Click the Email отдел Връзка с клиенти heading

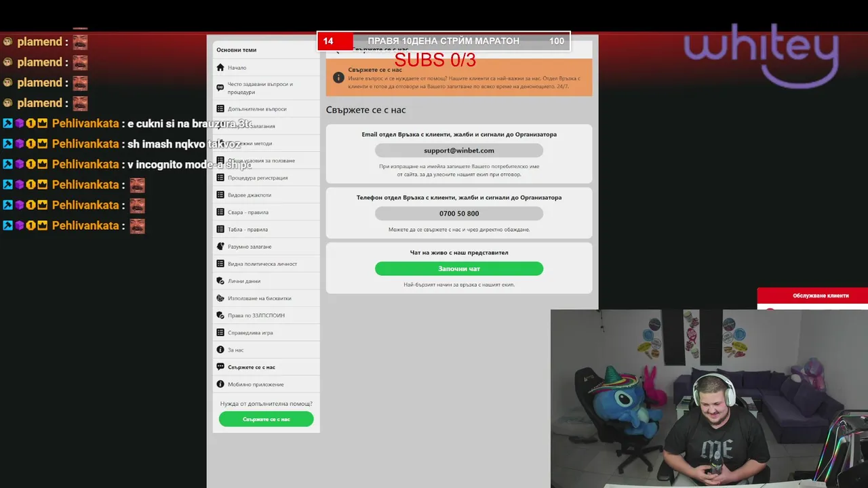click(x=459, y=134)
